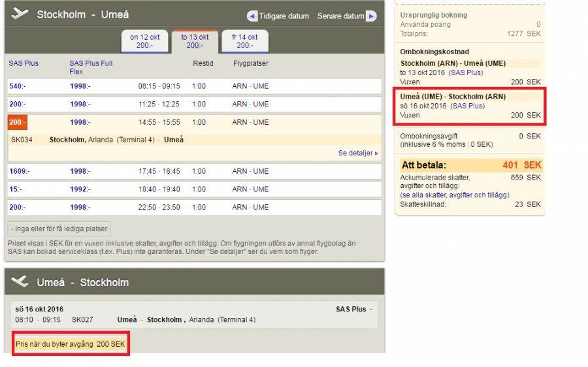Screen dimensions: 588x367
Task: Click the SAS Plus link under Umeå (UME) - Stockholm (ARN)
Action: click(467, 106)
